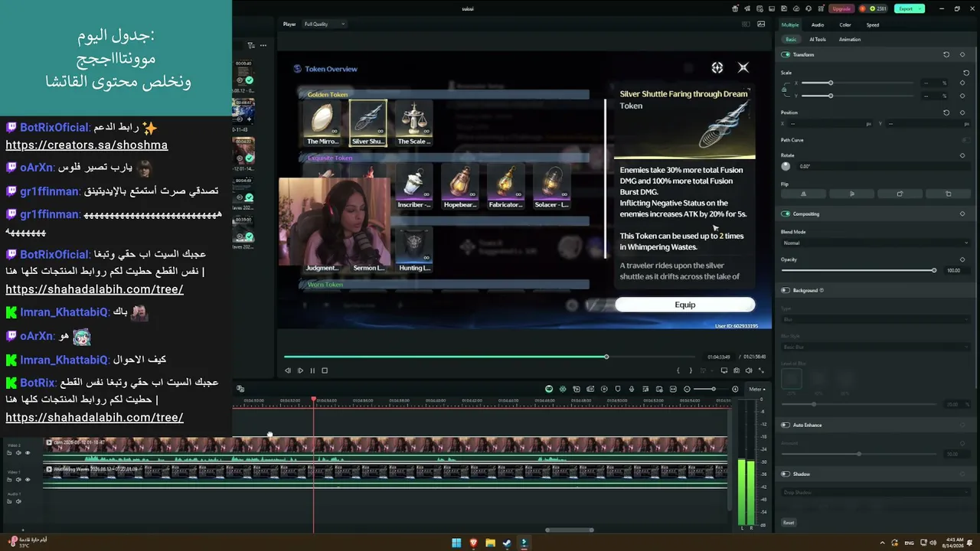The height and width of the screenshot is (551, 980).
Task: Zoom out the timeline
Action: (687, 389)
